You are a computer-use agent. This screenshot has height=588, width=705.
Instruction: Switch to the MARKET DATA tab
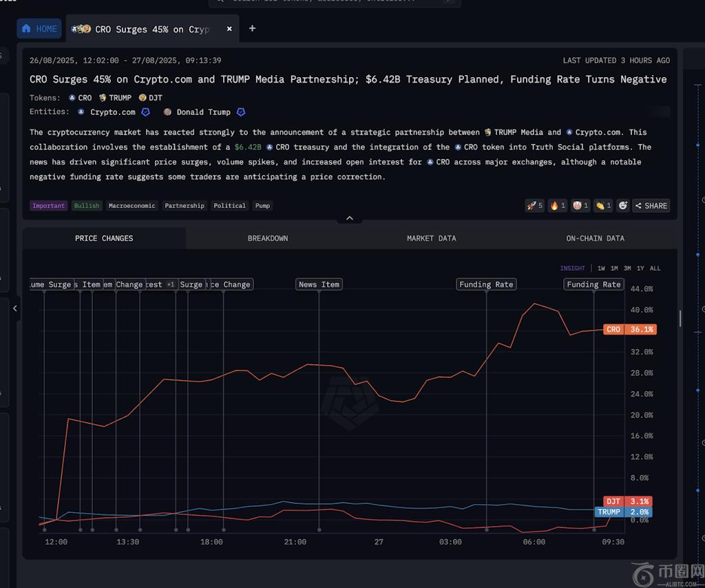[x=431, y=238]
